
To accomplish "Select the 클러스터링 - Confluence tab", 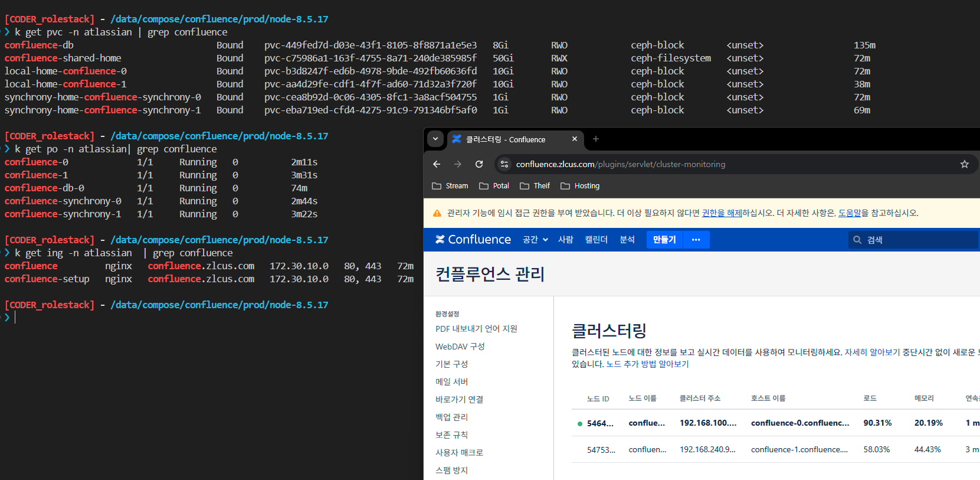I will [x=516, y=139].
